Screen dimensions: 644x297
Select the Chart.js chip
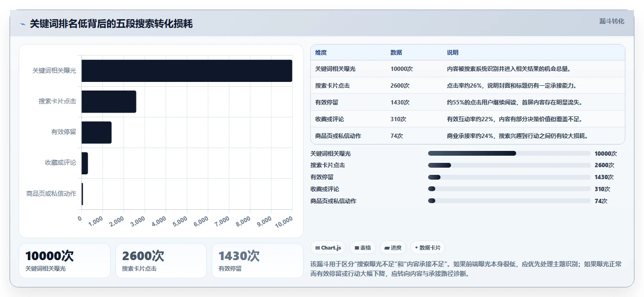(x=328, y=248)
